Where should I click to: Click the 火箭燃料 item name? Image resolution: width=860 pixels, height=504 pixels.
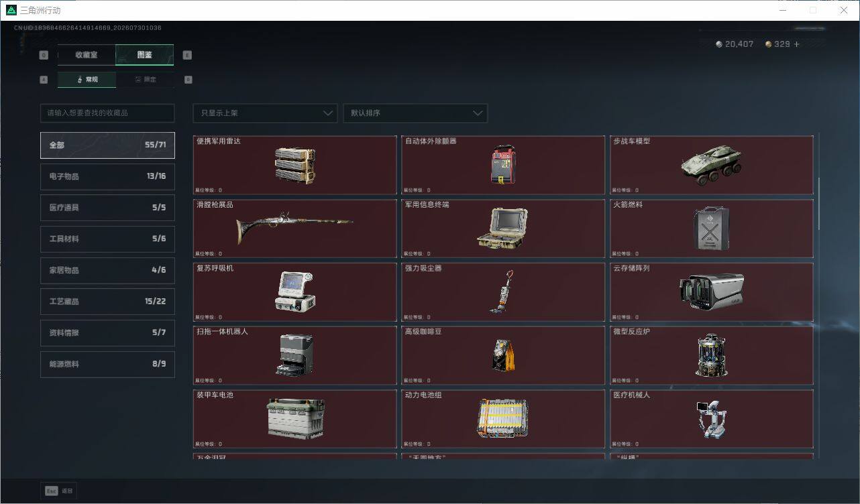[x=627, y=205]
